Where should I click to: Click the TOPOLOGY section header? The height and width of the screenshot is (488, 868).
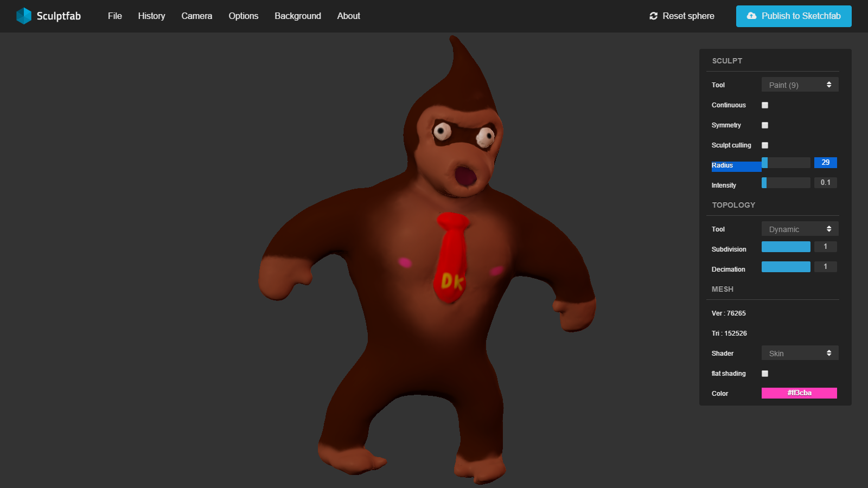(x=733, y=205)
